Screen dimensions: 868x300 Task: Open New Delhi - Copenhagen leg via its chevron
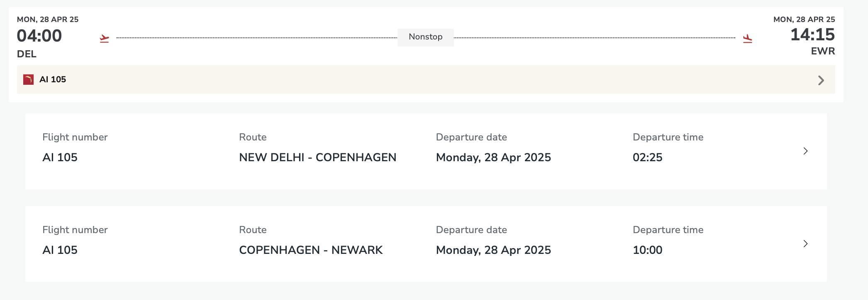pyautogui.click(x=805, y=151)
